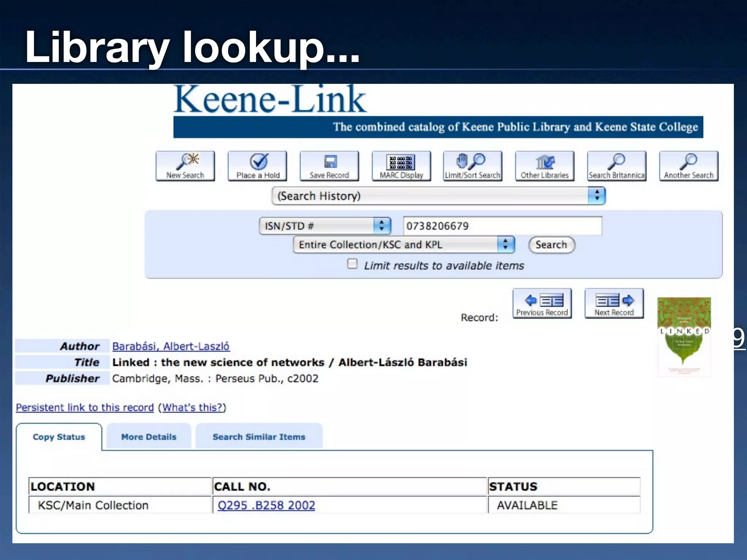The image size is (747, 560).
Task: Open the Limit/Sort Search option
Action: [473, 166]
